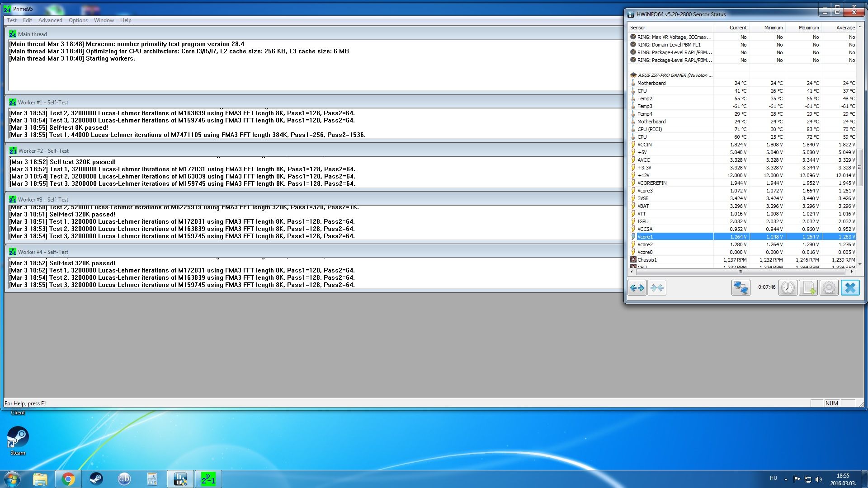Select VCOREREFIN voltage row

(x=742, y=183)
